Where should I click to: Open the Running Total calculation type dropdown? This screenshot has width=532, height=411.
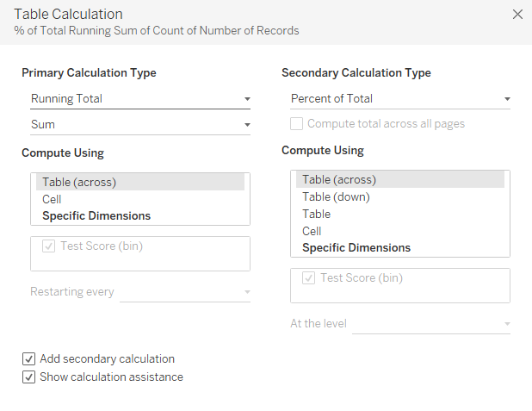coord(139,99)
